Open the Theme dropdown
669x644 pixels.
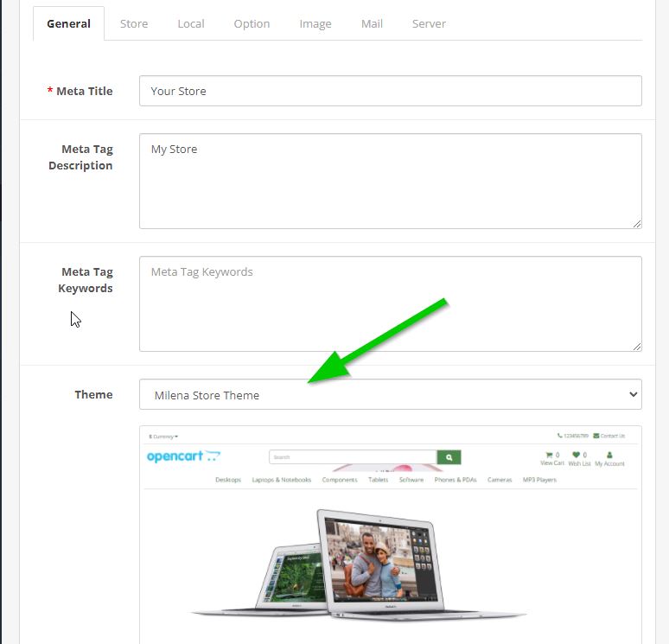tap(390, 395)
